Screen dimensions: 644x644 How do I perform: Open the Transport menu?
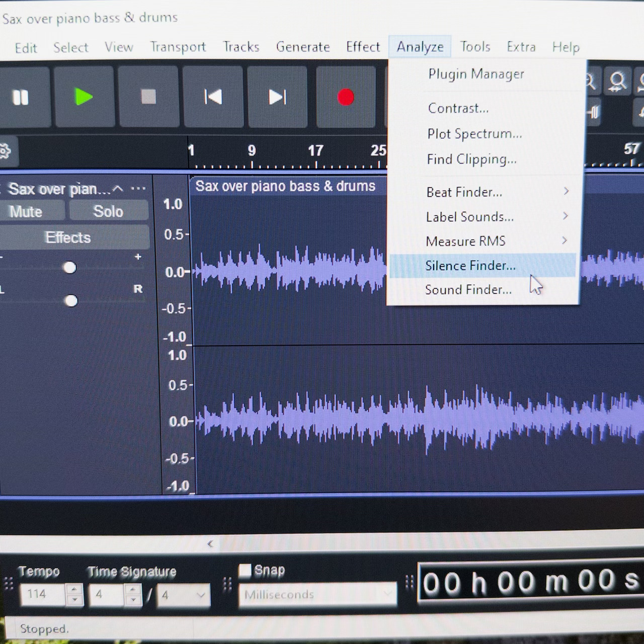[x=178, y=47]
